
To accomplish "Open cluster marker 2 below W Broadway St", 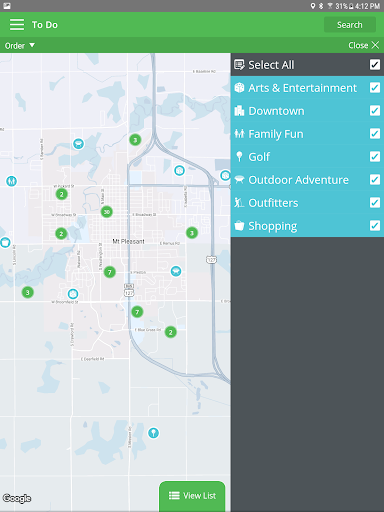I will coord(61,234).
